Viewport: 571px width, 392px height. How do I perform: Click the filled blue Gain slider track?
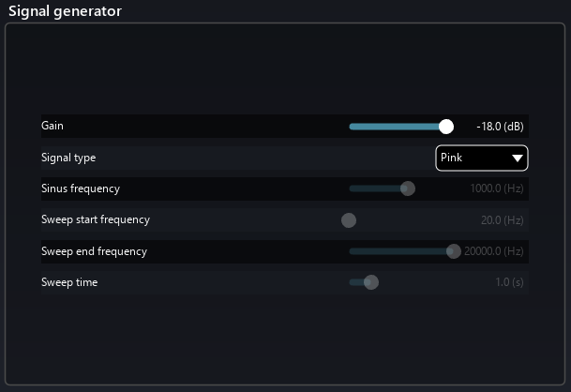(x=394, y=127)
